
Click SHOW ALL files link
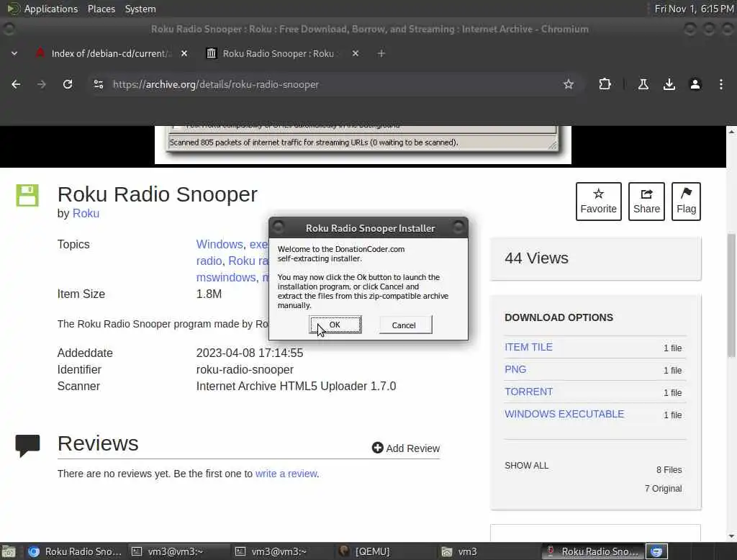526,466
